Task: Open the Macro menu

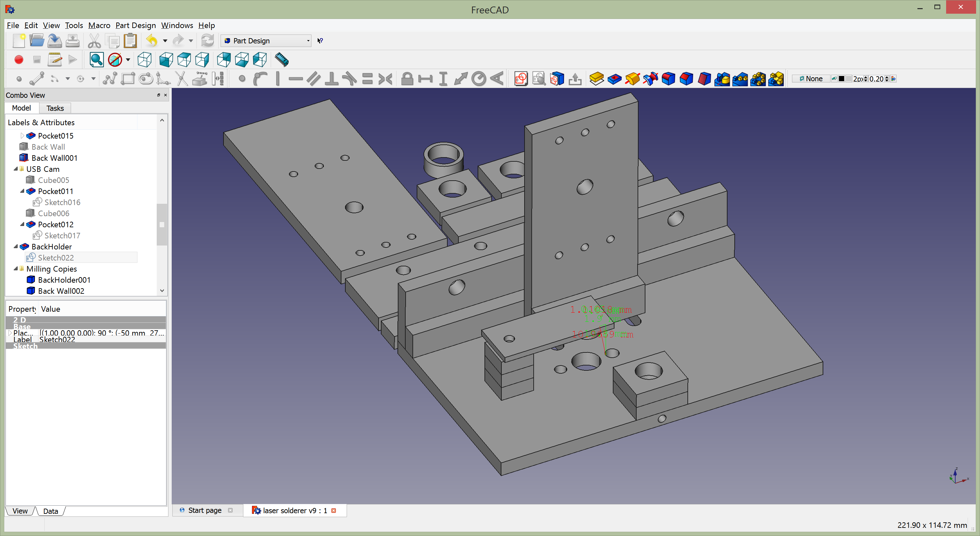Action: (99, 25)
